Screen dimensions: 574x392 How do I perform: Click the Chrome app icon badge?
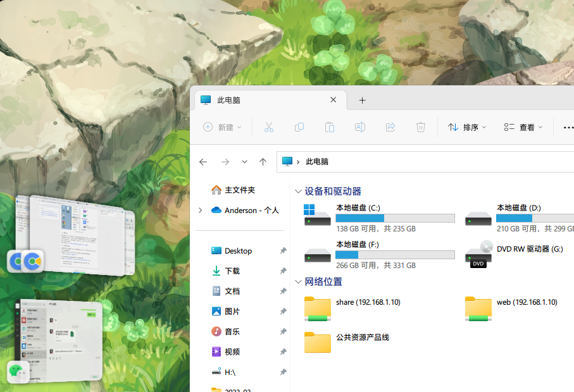coord(32,261)
